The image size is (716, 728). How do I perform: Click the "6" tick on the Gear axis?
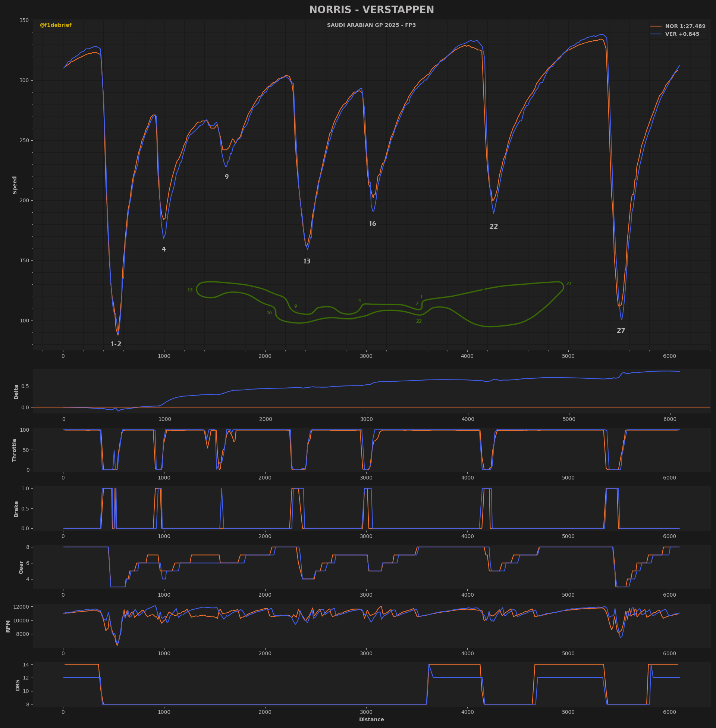(x=28, y=563)
